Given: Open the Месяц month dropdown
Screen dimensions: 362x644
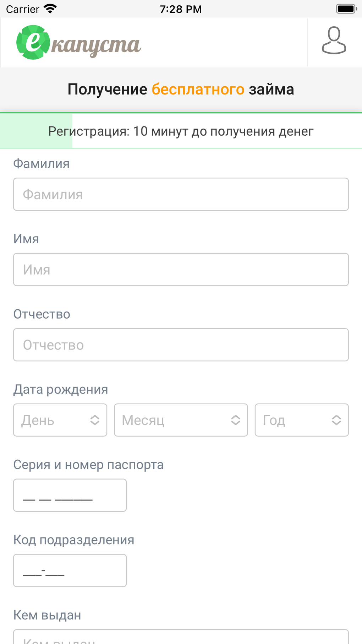Looking at the screenshot, I should [181, 420].
